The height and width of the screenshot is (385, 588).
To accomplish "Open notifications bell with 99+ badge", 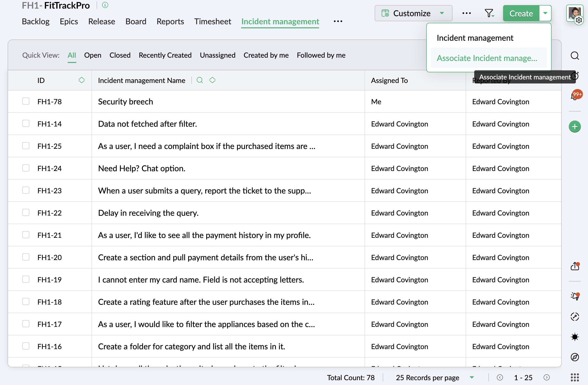I will (x=574, y=96).
